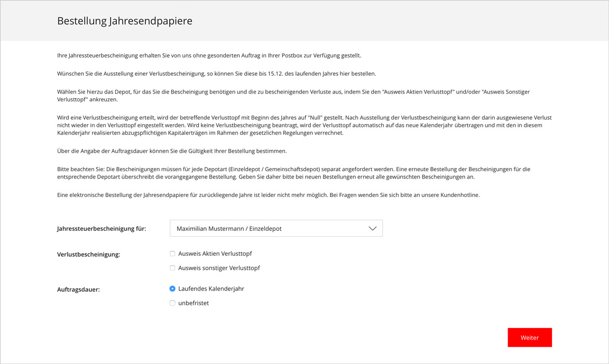
Task: Click the paragraph about ordering until 15.12.
Action: tap(216, 74)
